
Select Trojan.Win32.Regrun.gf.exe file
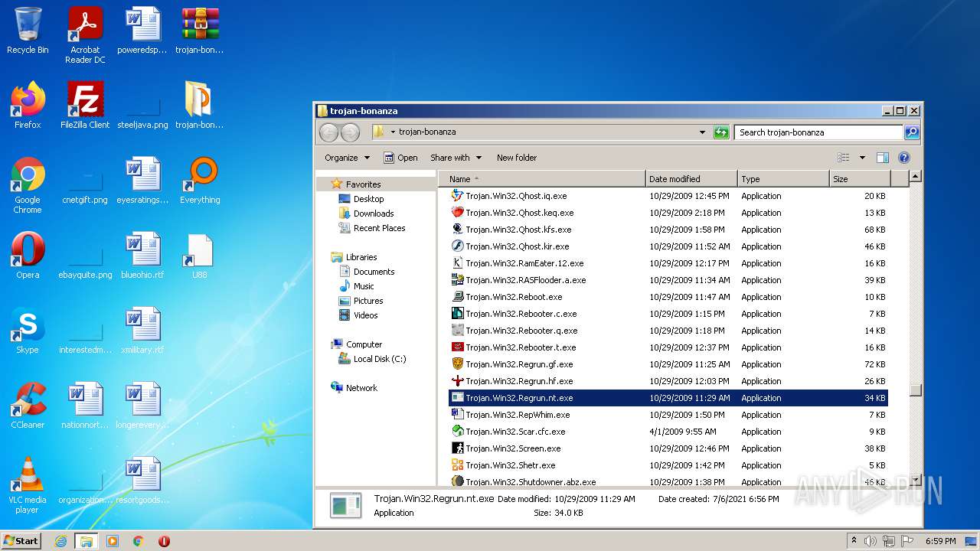tap(668, 364)
